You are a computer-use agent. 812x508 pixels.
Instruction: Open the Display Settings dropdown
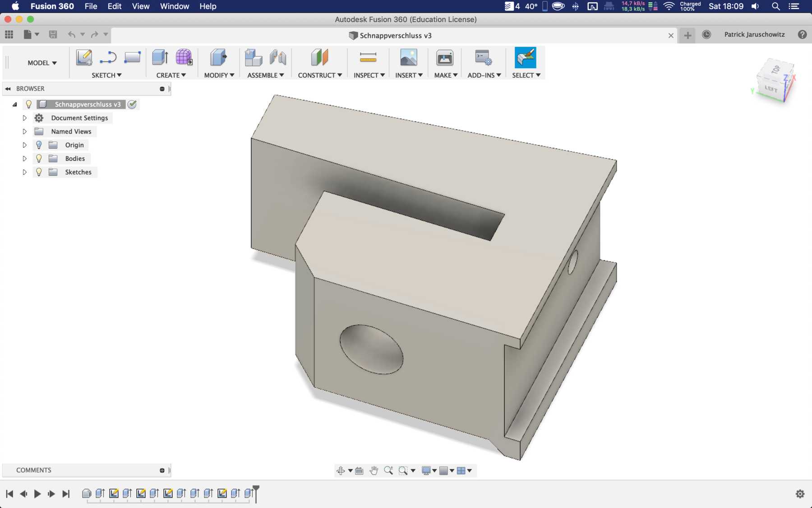429,471
